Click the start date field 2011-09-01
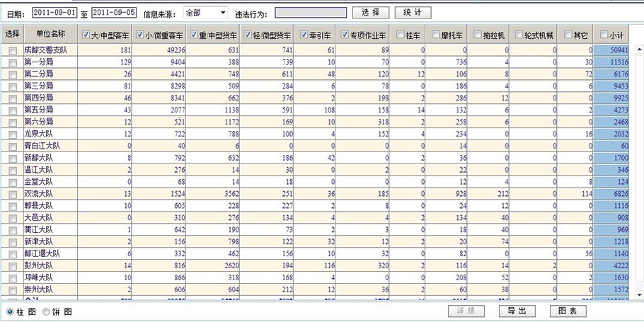The image size is (644, 322). (54, 13)
